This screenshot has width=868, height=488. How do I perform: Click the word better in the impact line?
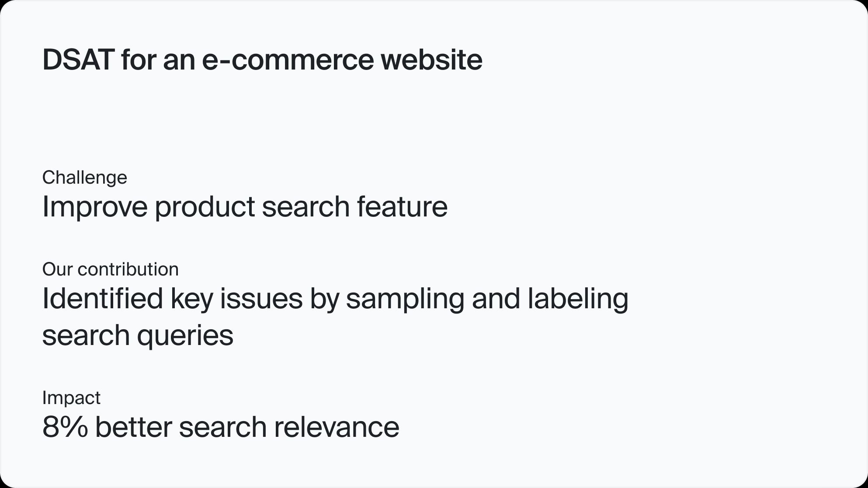(x=133, y=427)
